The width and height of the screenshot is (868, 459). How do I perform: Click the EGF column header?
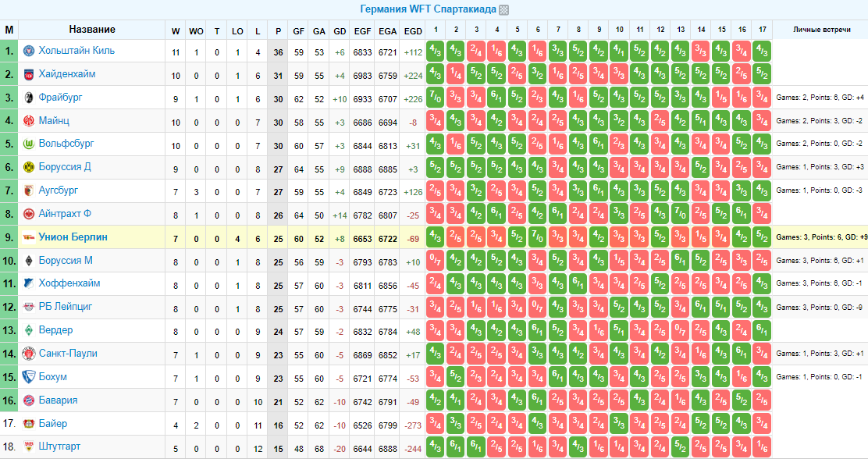point(363,31)
